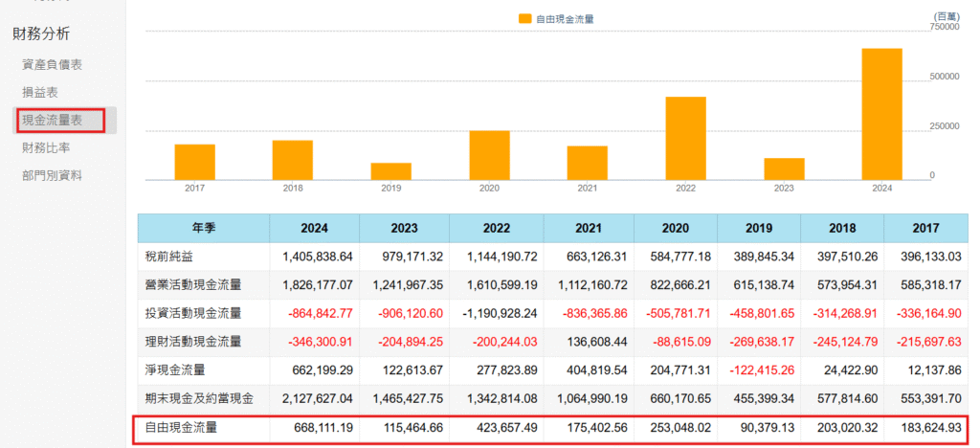Click the 2020 chart bar
This screenshot has width=980, height=448.
tap(489, 155)
